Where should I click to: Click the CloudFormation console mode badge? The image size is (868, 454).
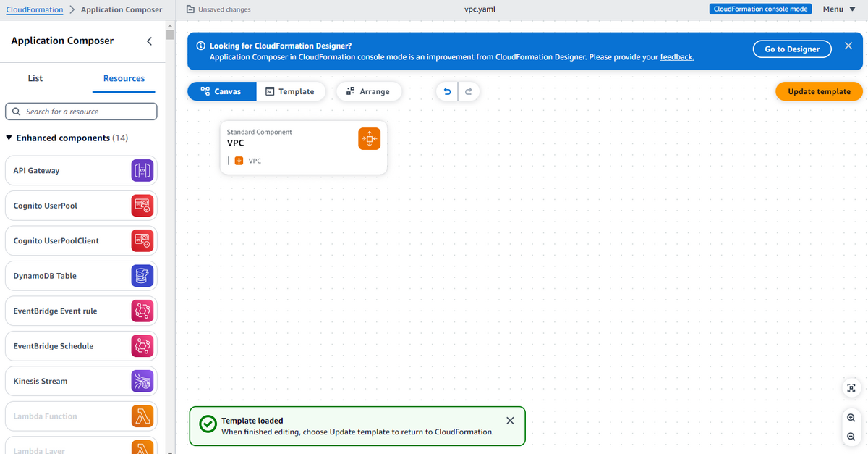tap(761, 9)
